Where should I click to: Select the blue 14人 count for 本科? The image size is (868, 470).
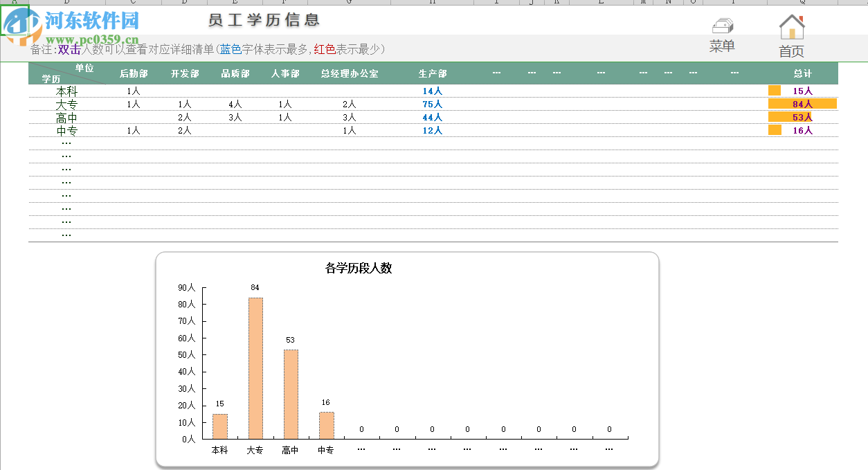[x=431, y=90]
